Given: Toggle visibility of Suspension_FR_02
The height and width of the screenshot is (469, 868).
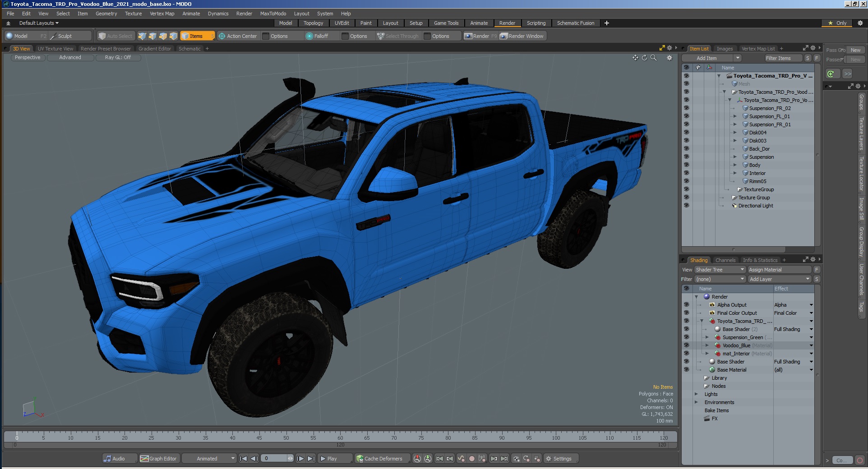Looking at the screenshot, I should coord(686,108).
